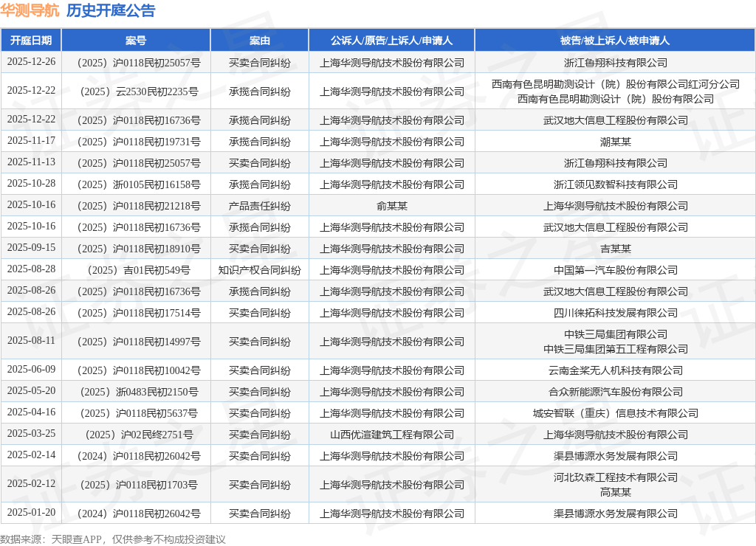756x546 pixels.
Task: Click defendant 合众新能源汽车股份有限公司
Action: tap(616, 392)
